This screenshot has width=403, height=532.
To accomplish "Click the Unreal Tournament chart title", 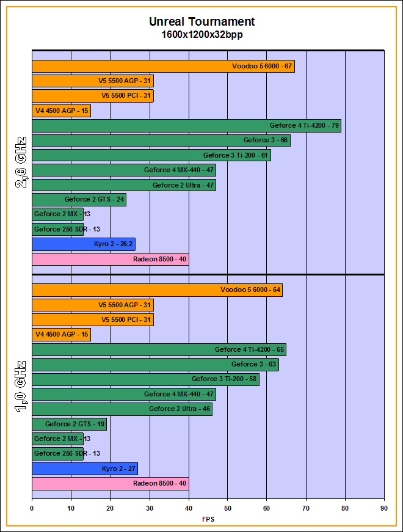I will (x=201, y=22).
